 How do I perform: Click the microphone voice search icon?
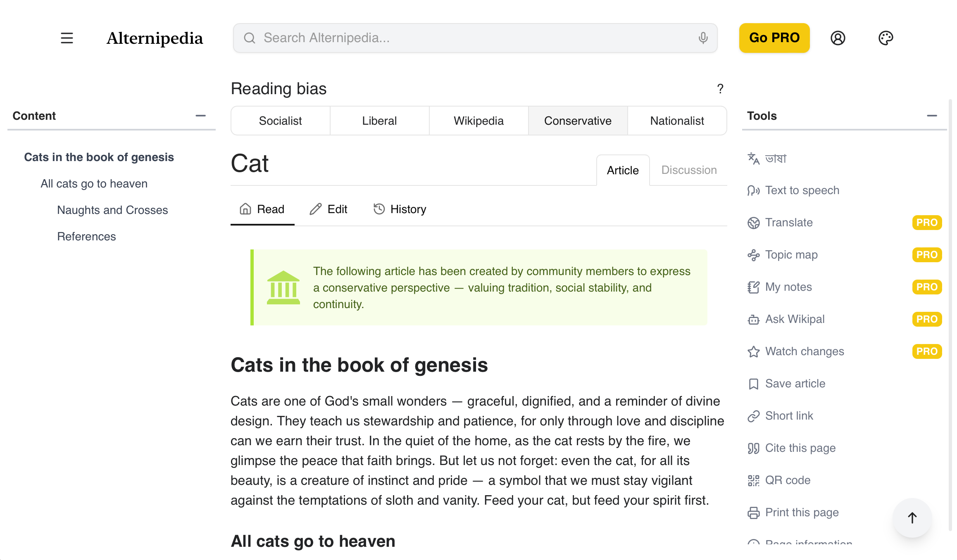pos(703,38)
